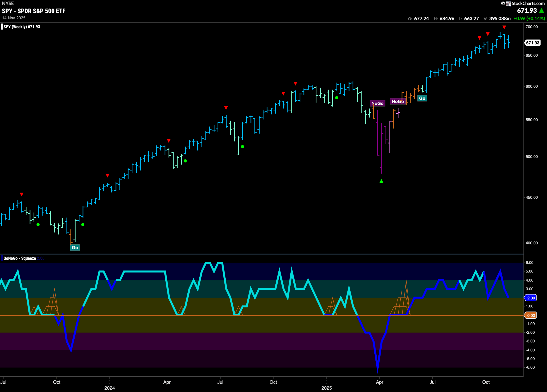This screenshot has width=547, height=392.
Task: Click the StockCharts.com logo
Action: click(523, 3)
